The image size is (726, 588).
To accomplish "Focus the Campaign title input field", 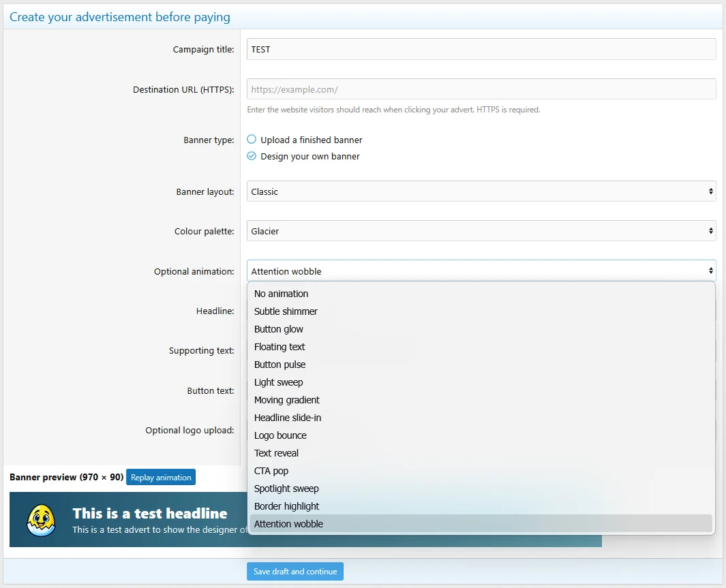I will pyautogui.click(x=481, y=49).
